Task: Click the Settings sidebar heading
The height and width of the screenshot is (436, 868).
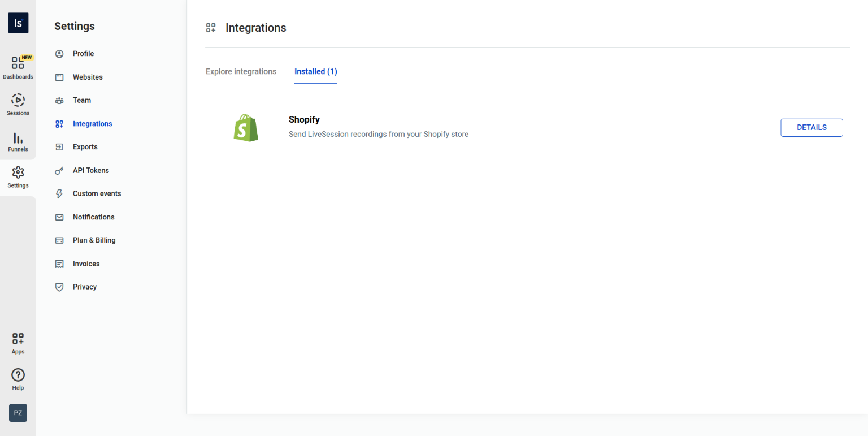Action: coord(75,27)
